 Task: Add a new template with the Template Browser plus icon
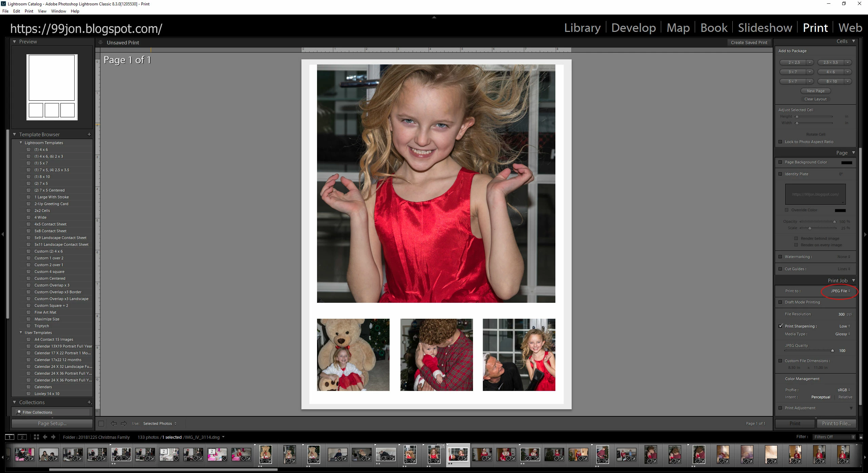89,134
